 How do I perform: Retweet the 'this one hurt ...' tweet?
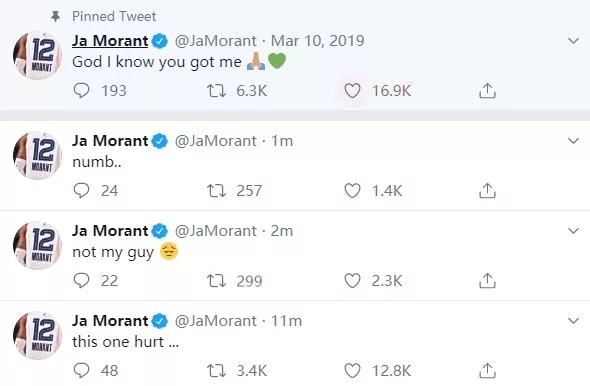click(x=216, y=370)
